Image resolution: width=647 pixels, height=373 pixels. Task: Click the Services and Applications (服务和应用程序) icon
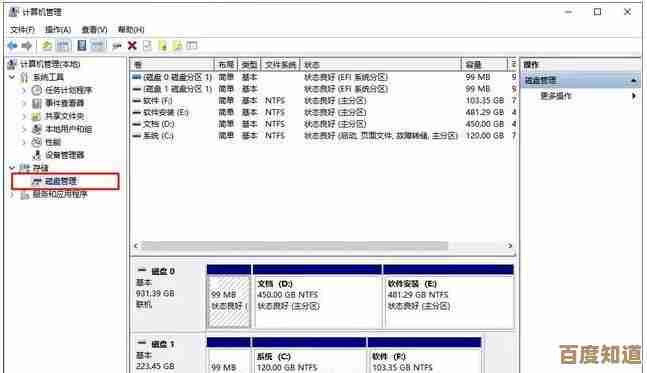24,194
